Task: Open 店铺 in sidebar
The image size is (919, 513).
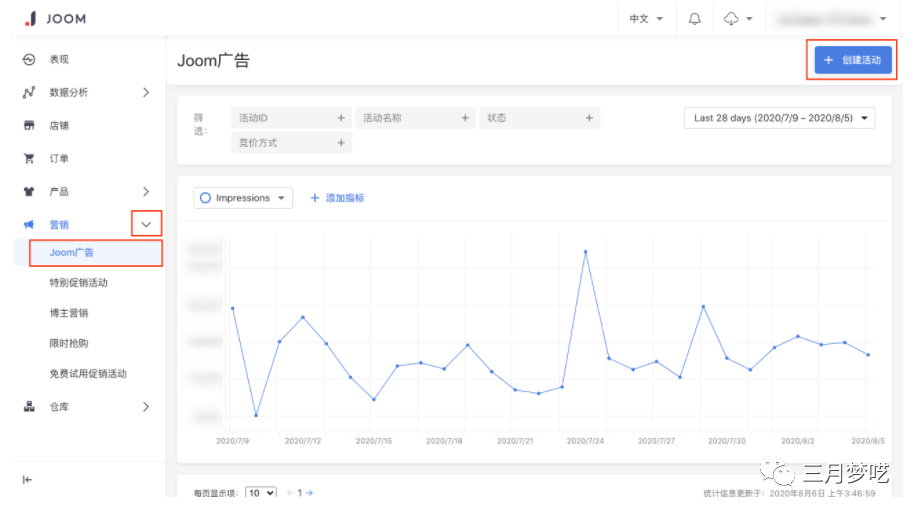Action: tap(59, 125)
